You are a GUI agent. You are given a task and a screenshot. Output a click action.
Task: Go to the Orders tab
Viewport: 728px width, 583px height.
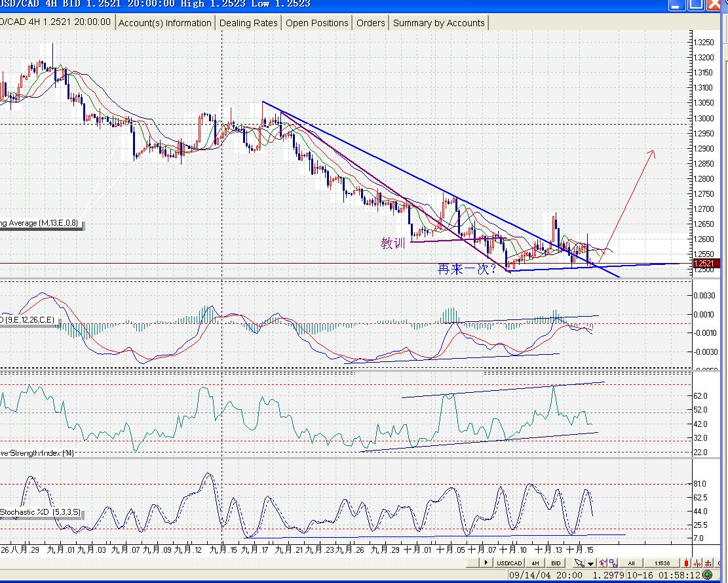pos(370,23)
